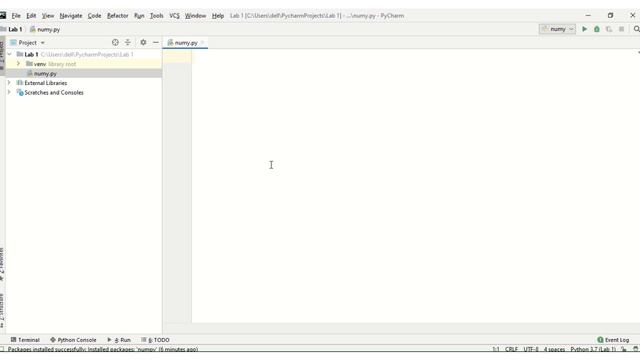Open Search Everywhere magnifier icon
Screen dimensions: 640x360
(636, 29)
